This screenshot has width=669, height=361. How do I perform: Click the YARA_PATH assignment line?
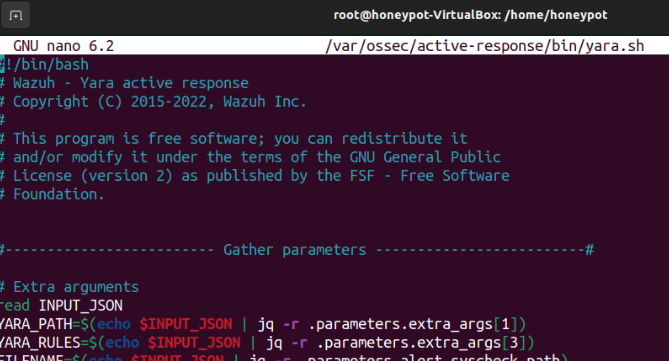click(x=263, y=324)
